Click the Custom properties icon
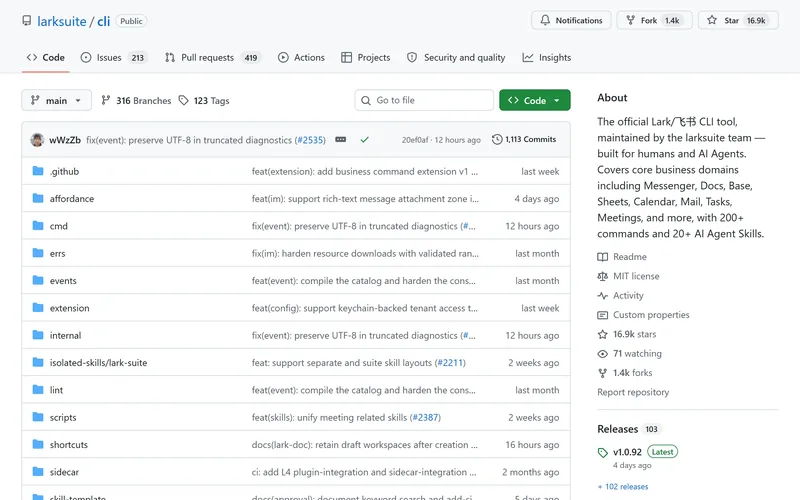This screenshot has width=800, height=500. (603, 315)
